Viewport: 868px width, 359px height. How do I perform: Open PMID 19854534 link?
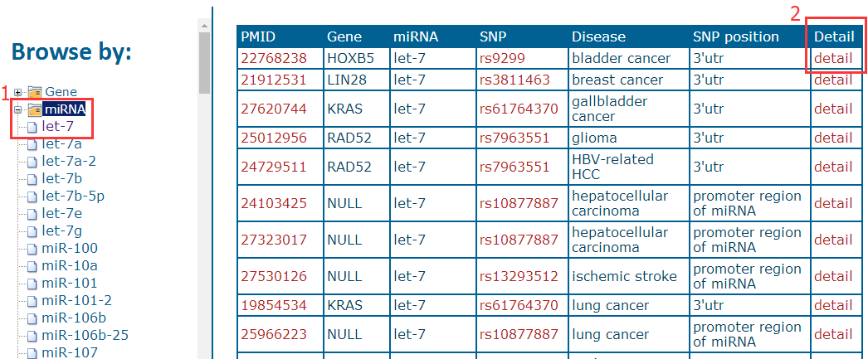pyautogui.click(x=274, y=305)
